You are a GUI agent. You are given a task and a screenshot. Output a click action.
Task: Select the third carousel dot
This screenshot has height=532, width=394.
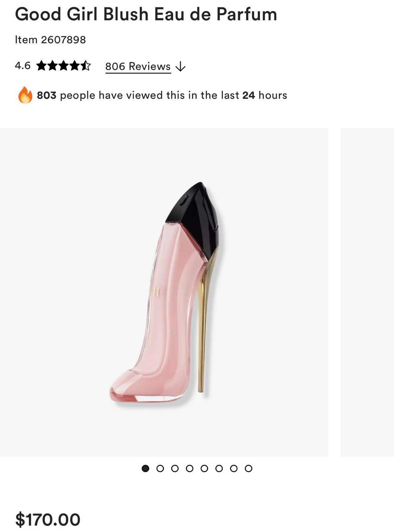pyautogui.click(x=175, y=468)
